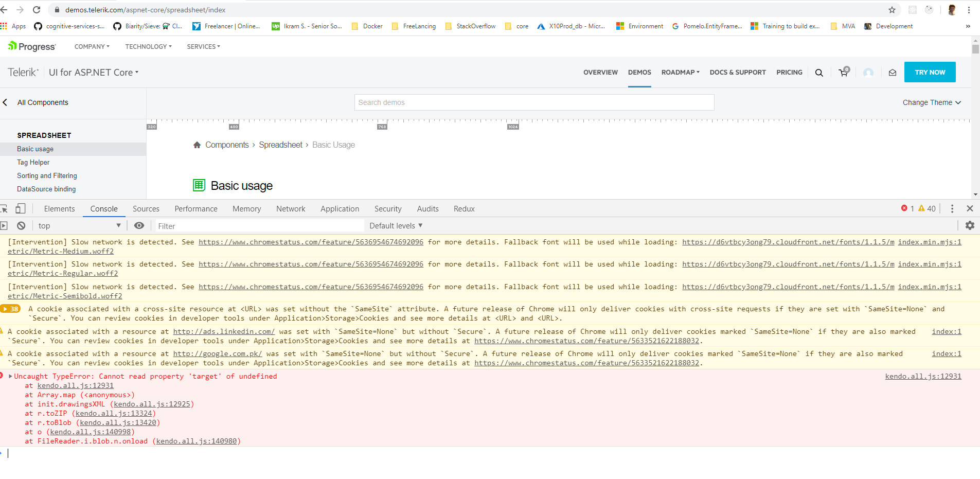980x479 pixels.
Task: Expand the Uncaught TypeError stack trace
Action: pos(10,376)
